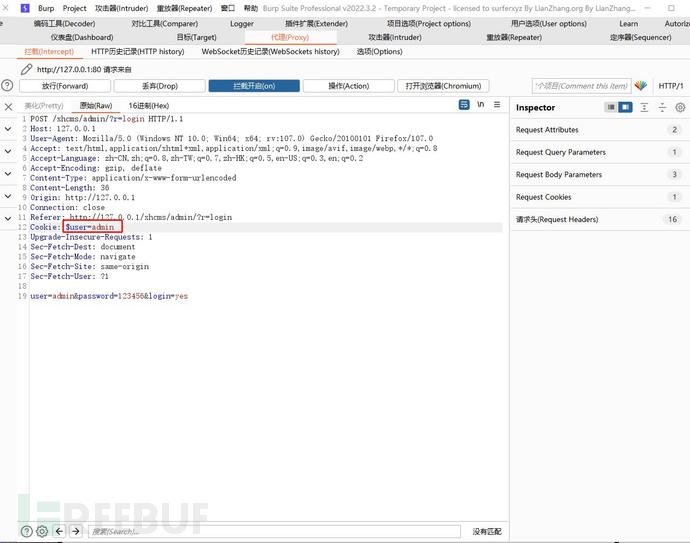Switch to the Comparer tab
The image size is (690, 543).
tap(165, 24)
